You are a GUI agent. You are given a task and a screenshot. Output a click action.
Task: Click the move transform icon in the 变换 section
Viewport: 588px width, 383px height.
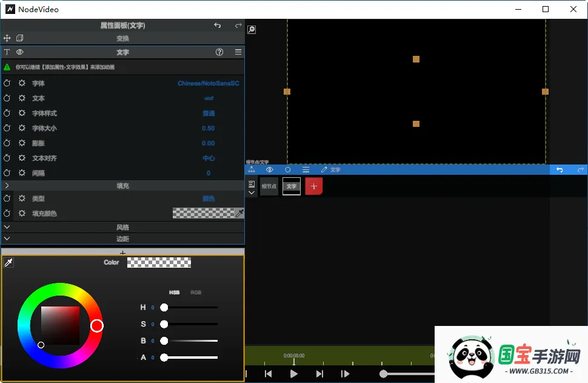[x=7, y=38]
